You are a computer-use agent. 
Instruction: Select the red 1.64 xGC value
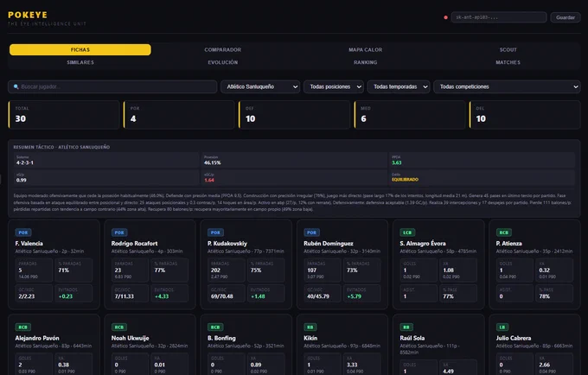[x=209, y=181]
